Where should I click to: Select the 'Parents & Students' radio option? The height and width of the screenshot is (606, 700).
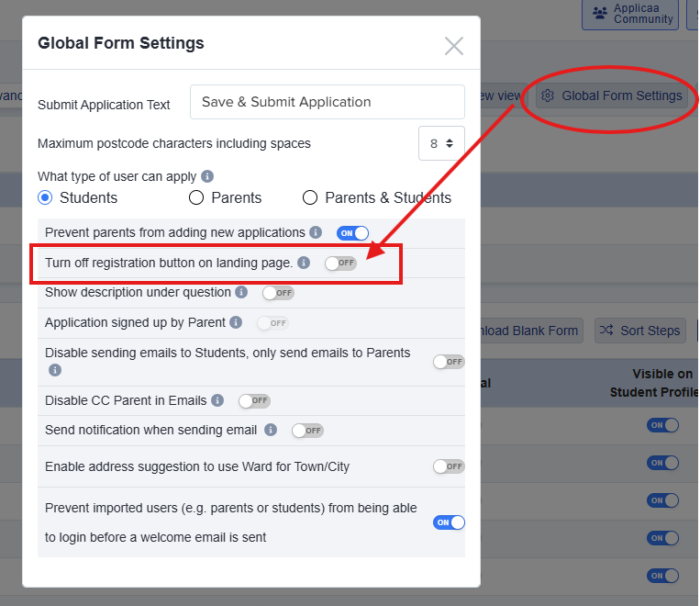pos(310,197)
